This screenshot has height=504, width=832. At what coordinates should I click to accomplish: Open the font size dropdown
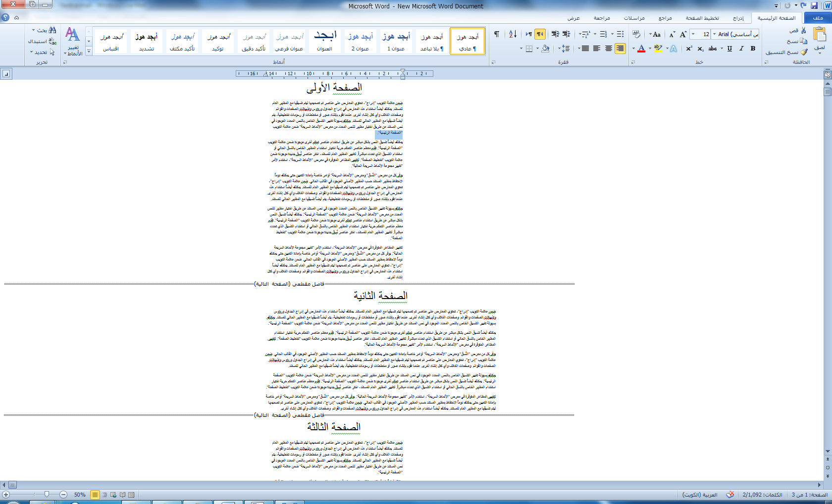[x=693, y=34]
